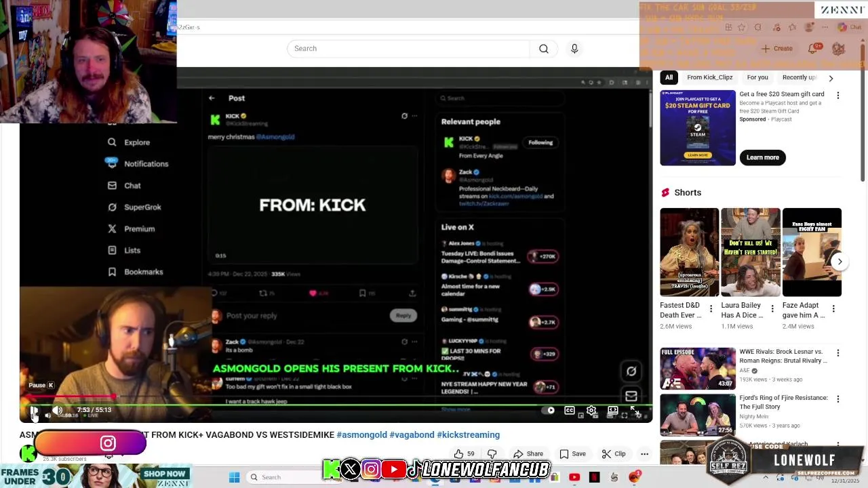Screen dimensions: 868x488
Task: Expand hidden system tray icons chevron
Action: pos(766,477)
